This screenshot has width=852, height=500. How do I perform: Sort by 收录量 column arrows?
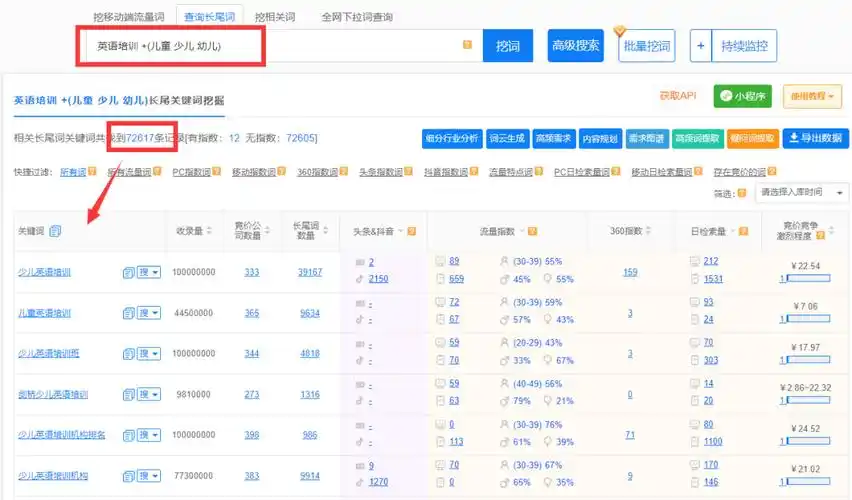click(x=209, y=231)
